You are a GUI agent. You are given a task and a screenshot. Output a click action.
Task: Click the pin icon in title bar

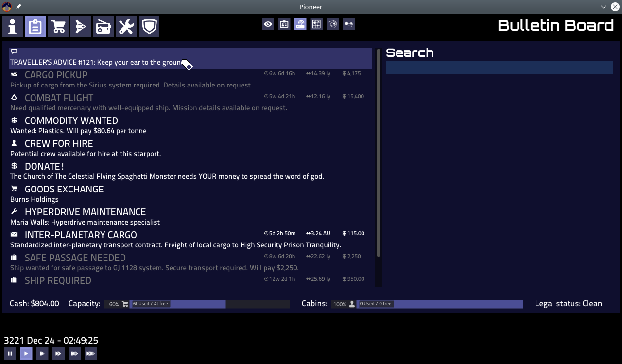(x=18, y=7)
